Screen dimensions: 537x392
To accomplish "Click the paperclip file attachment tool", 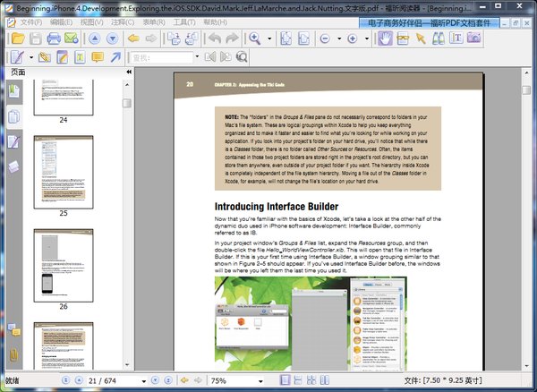I will coord(45,57).
